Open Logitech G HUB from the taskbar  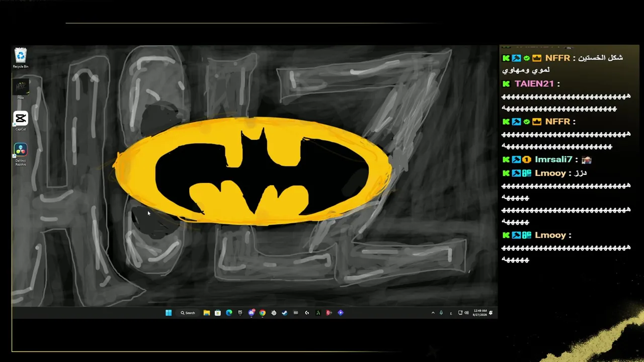coord(307,313)
